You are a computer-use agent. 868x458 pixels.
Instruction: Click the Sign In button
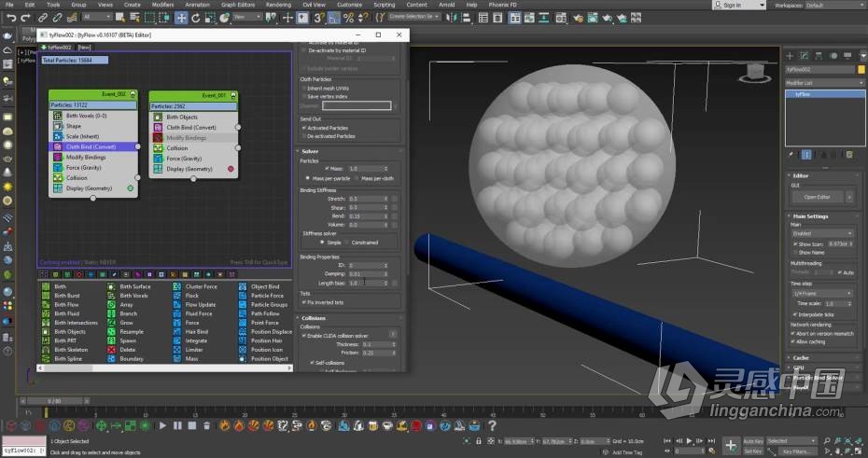click(739, 5)
